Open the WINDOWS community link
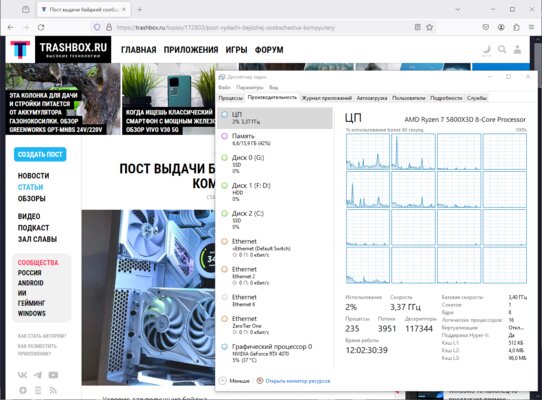Image resolution: width=542 pixels, height=400 pixels. click(x=31, y=314)
